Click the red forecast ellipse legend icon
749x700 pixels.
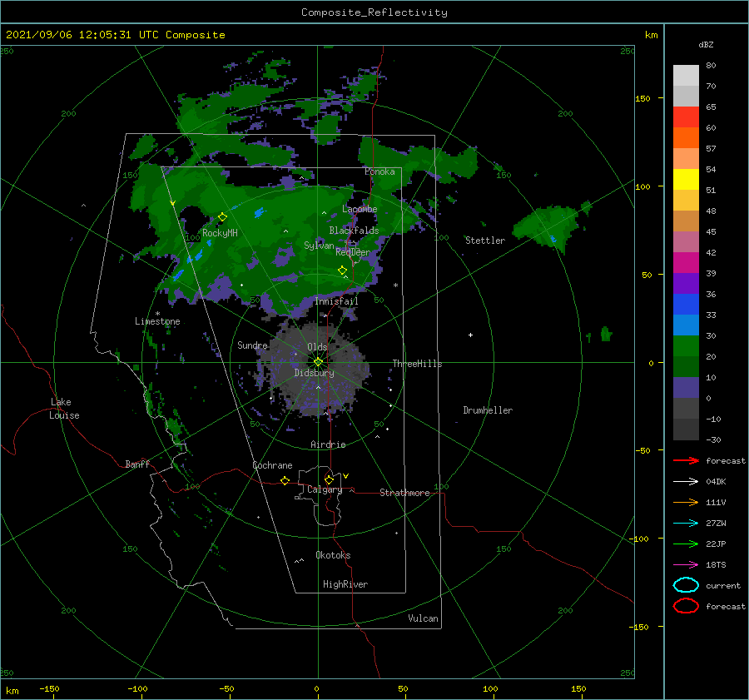pos(686,606)
